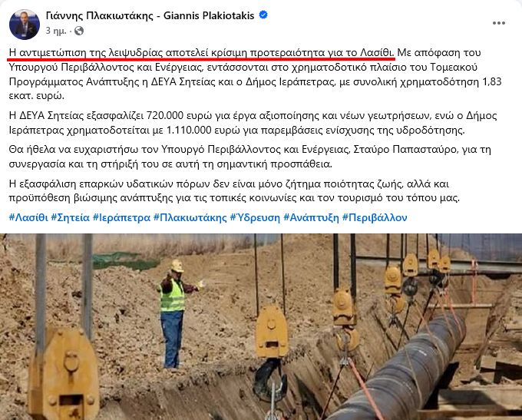Open the three-dots post options menu
Viewport: 522px width, 420px height.
pos(499,23)
